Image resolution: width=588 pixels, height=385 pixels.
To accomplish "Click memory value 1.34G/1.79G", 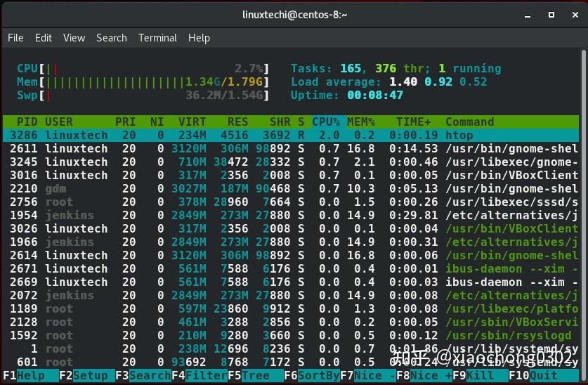I will (x=224, y=81).
